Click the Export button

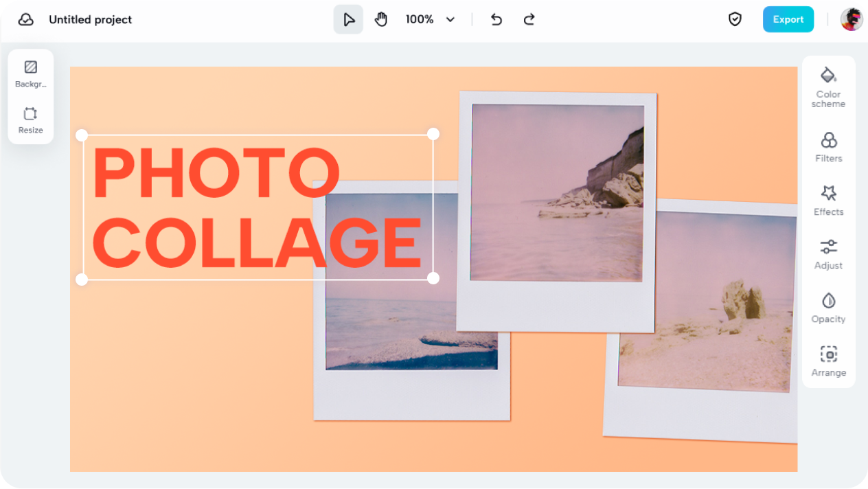point(788,19)
